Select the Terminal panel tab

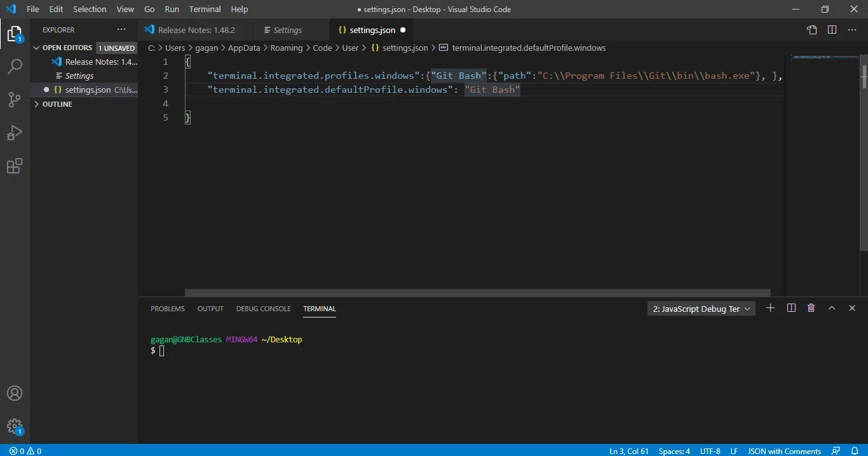point(320,309)
